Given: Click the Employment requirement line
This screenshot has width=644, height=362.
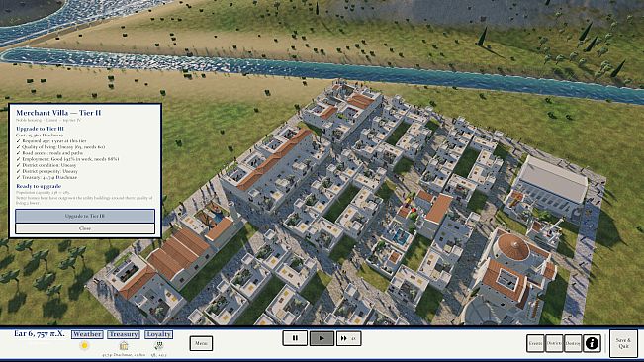Looking at the screenshot, I should [x=68, y=159].
